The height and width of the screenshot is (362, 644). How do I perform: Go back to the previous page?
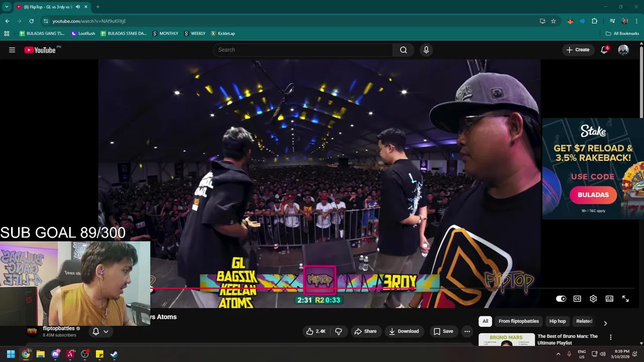pos(7,21)
